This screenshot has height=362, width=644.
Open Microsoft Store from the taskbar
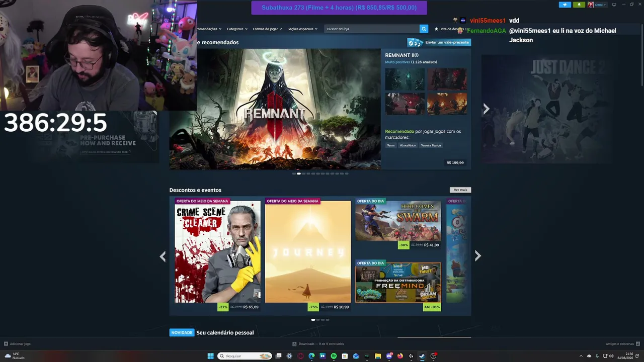[x=345, y=356]
